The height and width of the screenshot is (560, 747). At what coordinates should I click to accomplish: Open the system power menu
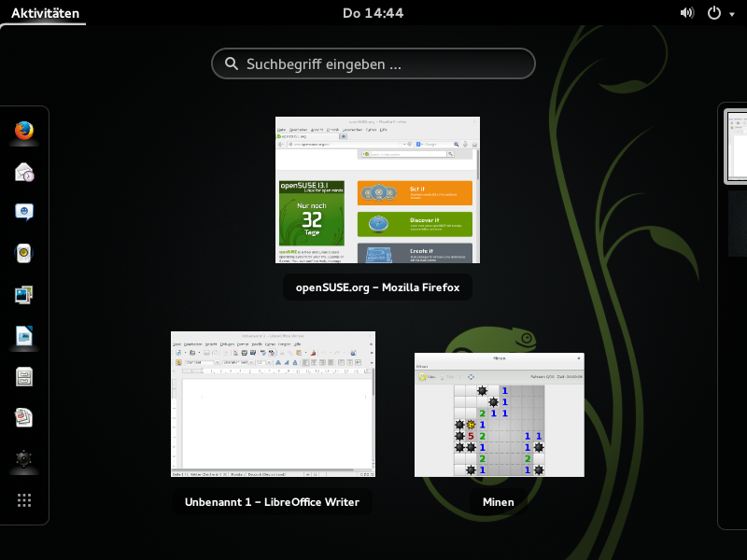coord(714,13)
